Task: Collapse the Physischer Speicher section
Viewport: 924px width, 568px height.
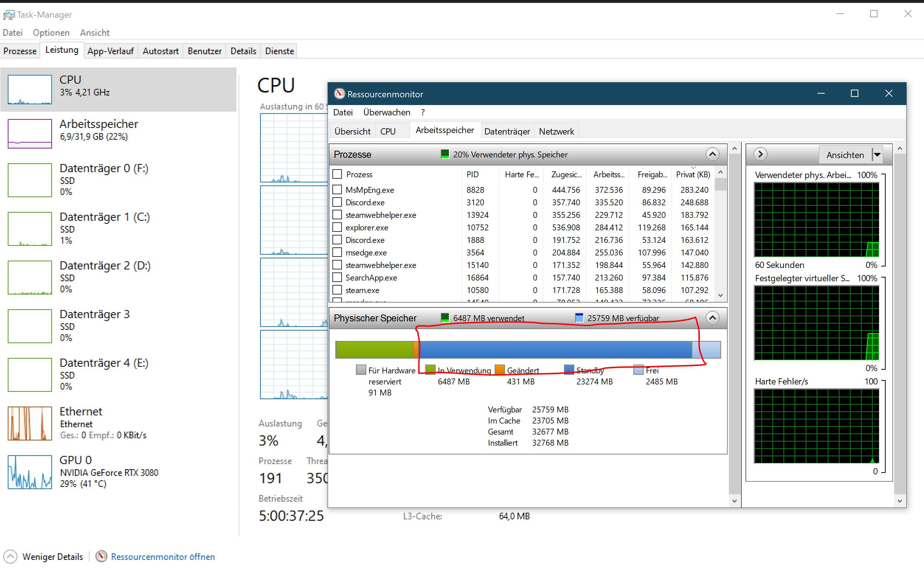Action: (x=712, y=318)
